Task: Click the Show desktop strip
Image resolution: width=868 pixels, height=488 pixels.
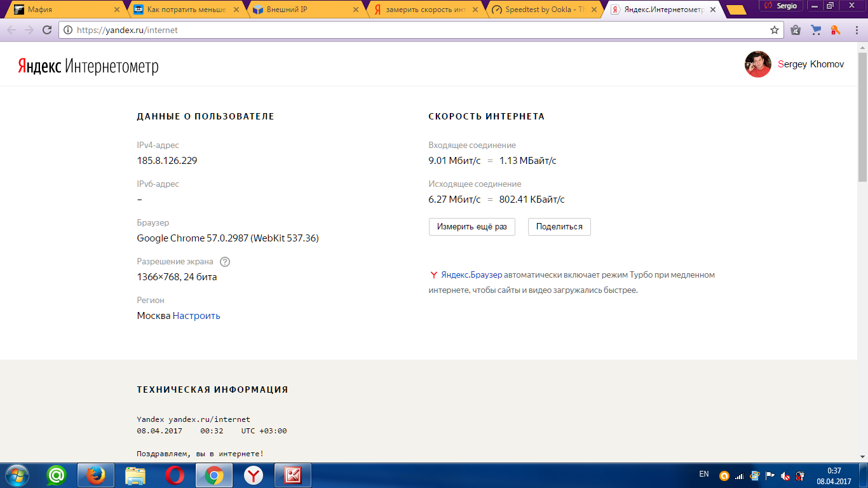Action: tap(864, 475)
